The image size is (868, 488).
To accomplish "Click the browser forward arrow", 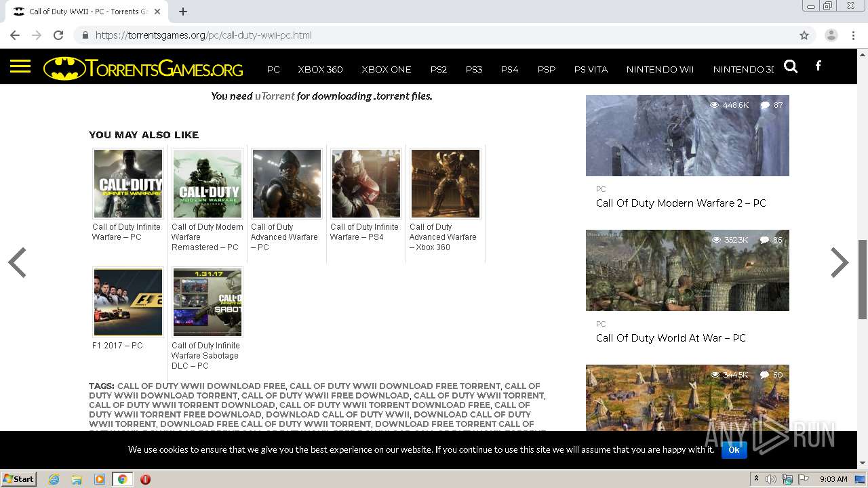I will coord(37,35).
